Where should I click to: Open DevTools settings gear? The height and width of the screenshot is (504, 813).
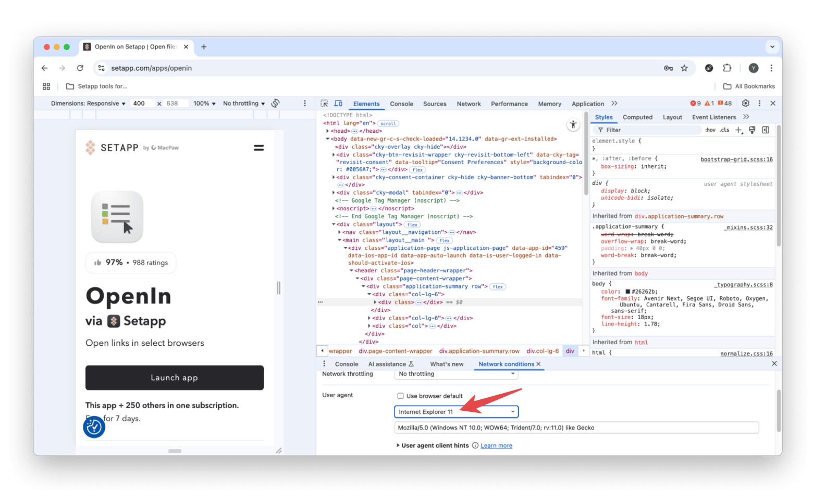(x=745, y=103)
